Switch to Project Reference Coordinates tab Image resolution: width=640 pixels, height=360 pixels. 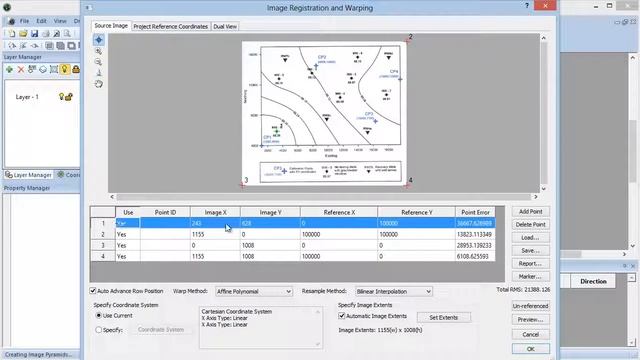(171, 27)
